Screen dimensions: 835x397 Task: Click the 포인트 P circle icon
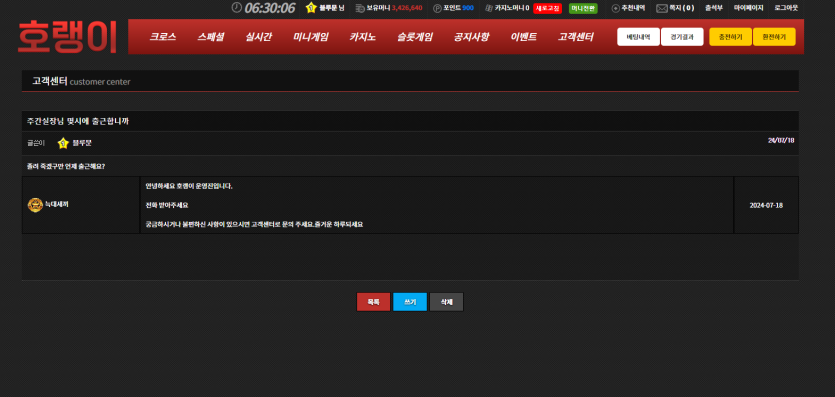point(437,8)
